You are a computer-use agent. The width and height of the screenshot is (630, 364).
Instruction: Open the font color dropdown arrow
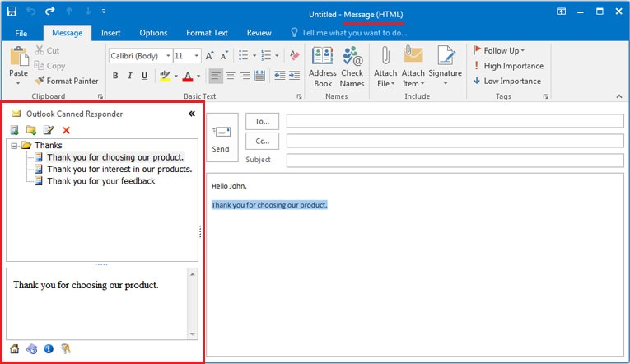tap(198, 76)
